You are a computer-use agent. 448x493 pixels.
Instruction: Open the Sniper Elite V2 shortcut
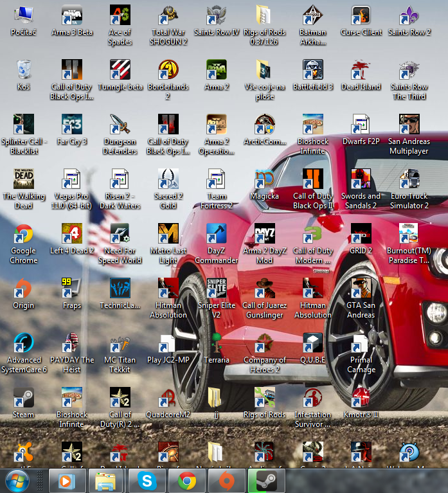pos(217,289)
